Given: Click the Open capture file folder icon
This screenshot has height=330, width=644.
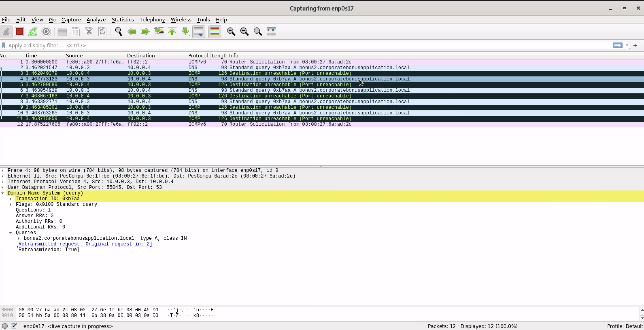Looking at the screenshot, I should pyautogui.click(x=62, y=32).
